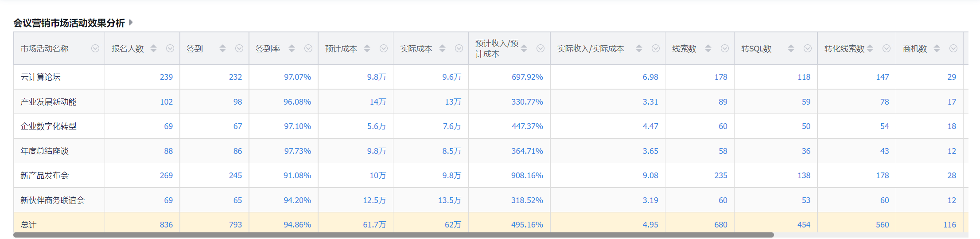The height and width of the screenshot is (239, 980).
Task: Open filter dropdown for 实际收入/实际成本 column
Action: click(656, 48)
